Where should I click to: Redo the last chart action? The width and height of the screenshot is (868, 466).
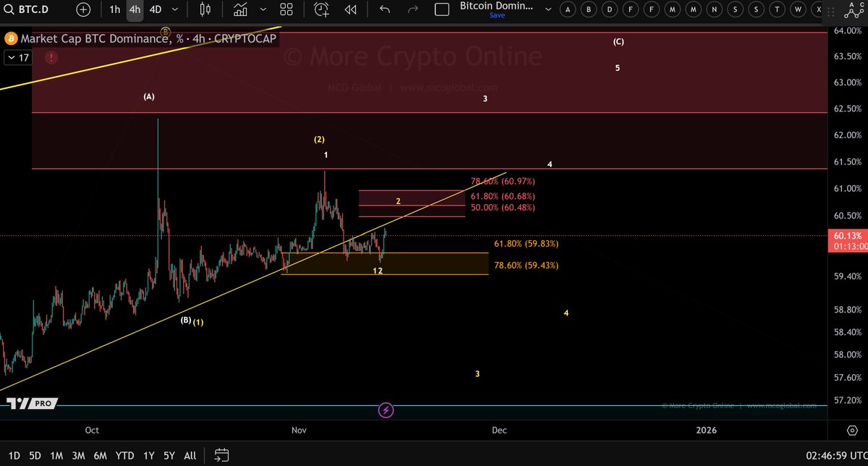(412, 10)
